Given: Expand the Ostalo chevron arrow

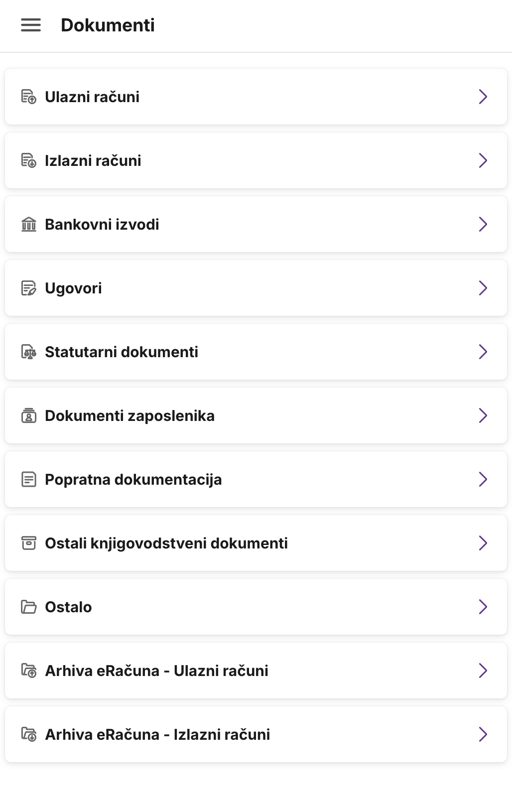Looking at the screenshot, I should [x=482, y=607].
